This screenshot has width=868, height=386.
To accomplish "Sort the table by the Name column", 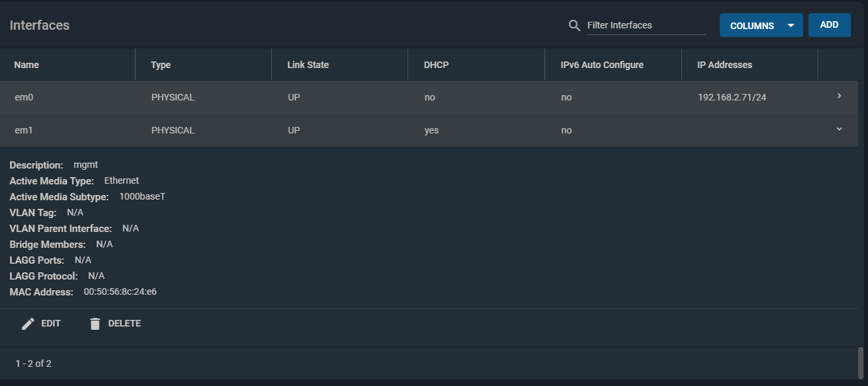I will pos(26,64).
